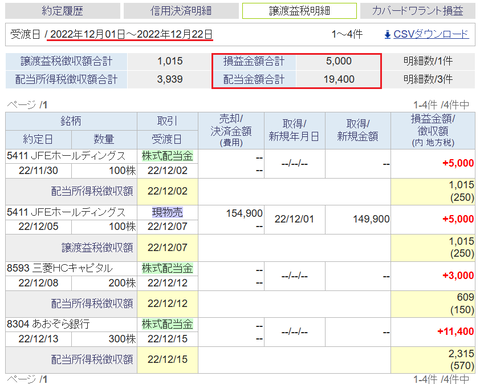This screenshot has height=384, width=480.
Task: Click the 損益金額/徴収額 column header
Action: pyautogui.click(x=433, y=131)
